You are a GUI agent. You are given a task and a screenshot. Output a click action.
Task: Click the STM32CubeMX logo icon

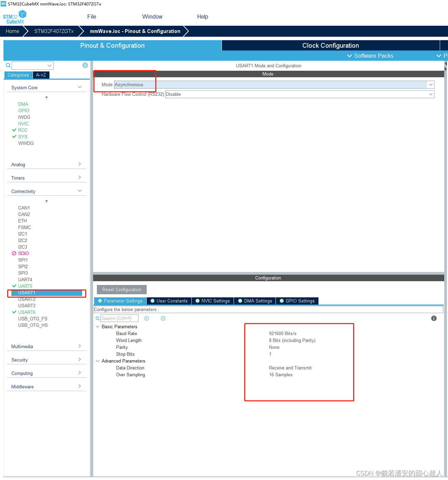point(15,17)
